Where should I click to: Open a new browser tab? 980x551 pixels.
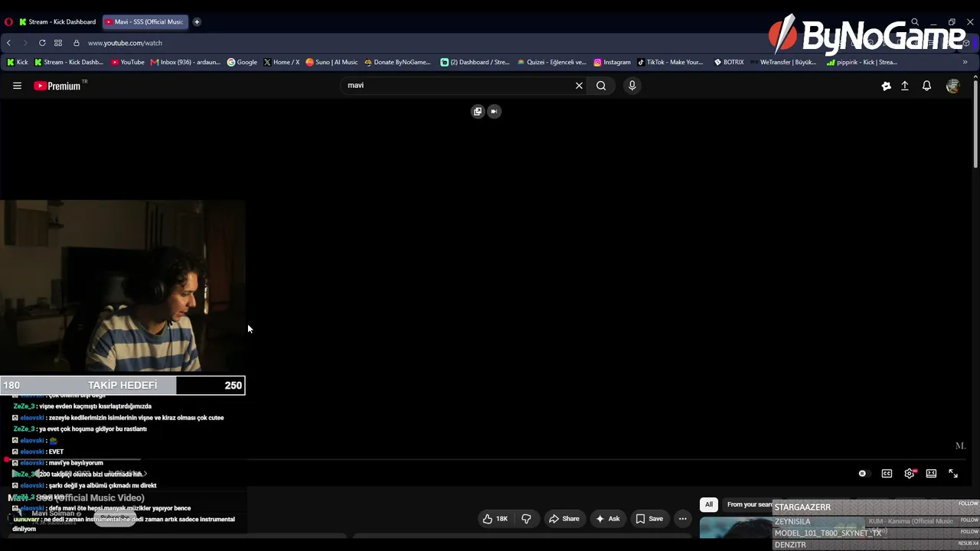(x=197, y=22)
